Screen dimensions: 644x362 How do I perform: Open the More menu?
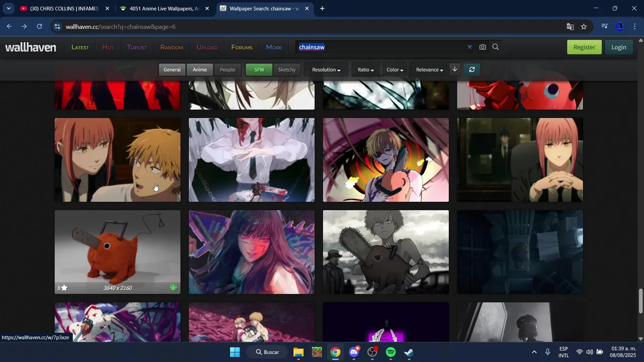274,47
